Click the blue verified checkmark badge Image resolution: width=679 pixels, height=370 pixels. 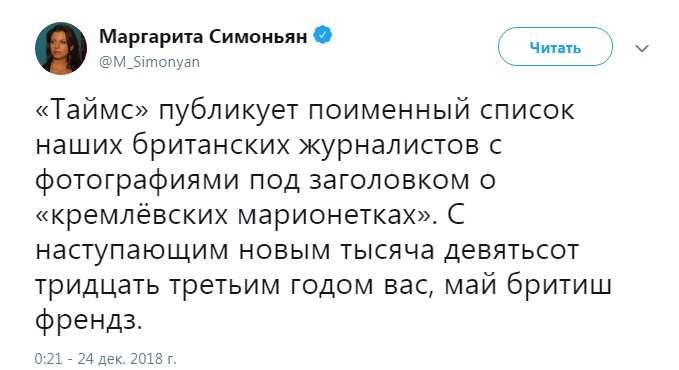pos(323,35)
